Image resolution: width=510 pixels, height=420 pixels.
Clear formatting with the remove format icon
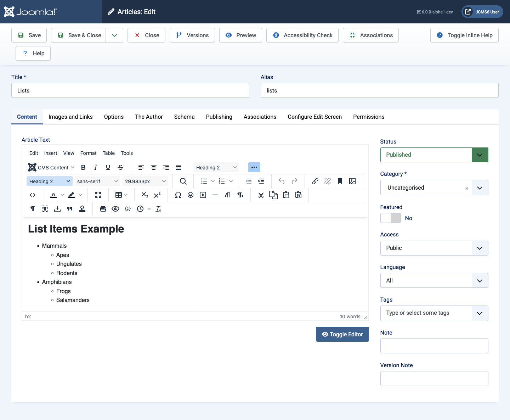(158, 209)
